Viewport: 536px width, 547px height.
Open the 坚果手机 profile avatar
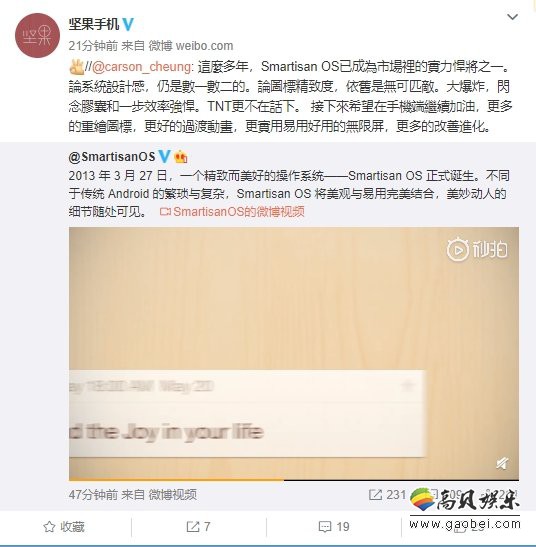(37, 35)
